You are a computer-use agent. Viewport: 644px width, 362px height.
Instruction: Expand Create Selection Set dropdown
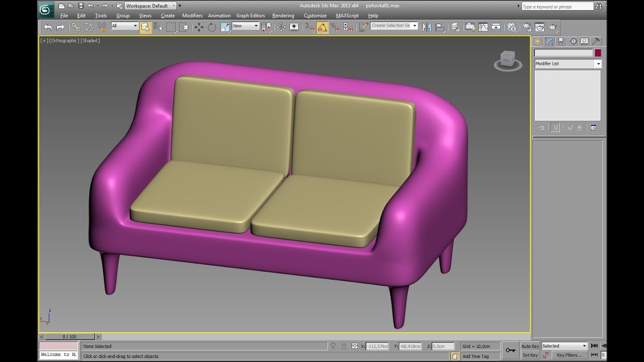pos(415,26)
